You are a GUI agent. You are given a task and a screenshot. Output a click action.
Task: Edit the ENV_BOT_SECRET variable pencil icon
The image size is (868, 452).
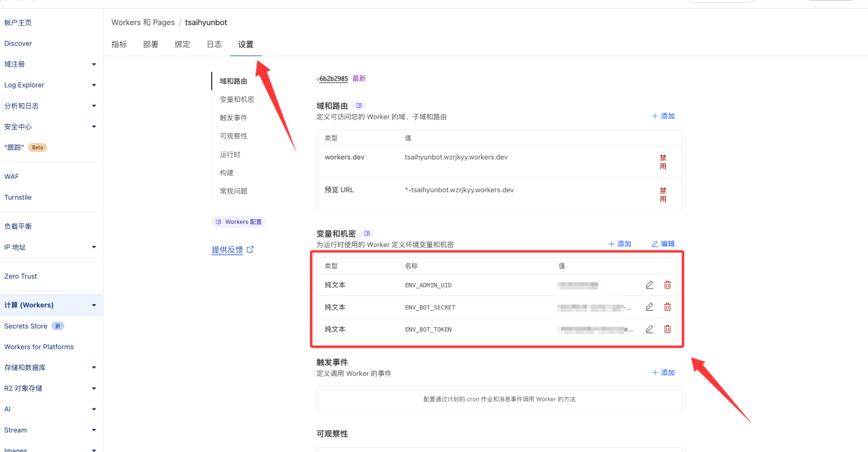649,307
